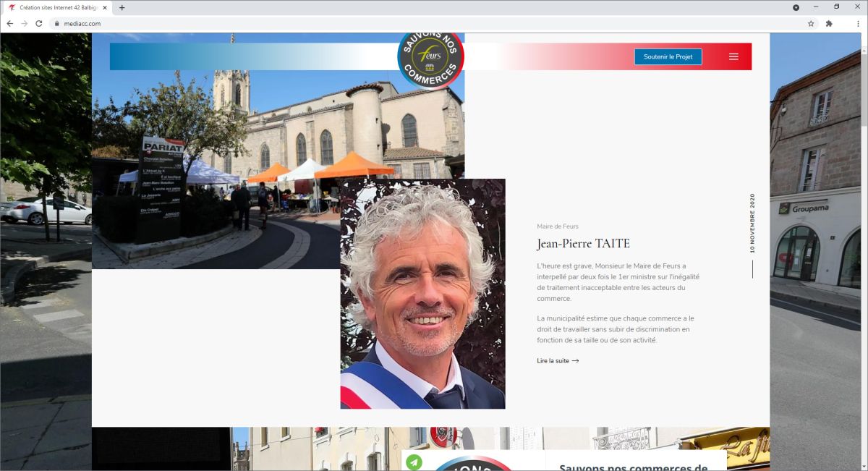Follow the Lire la suite link
The width and height of the screenshot is (868, 471).
pyautogui.click(x=558, y=360)
